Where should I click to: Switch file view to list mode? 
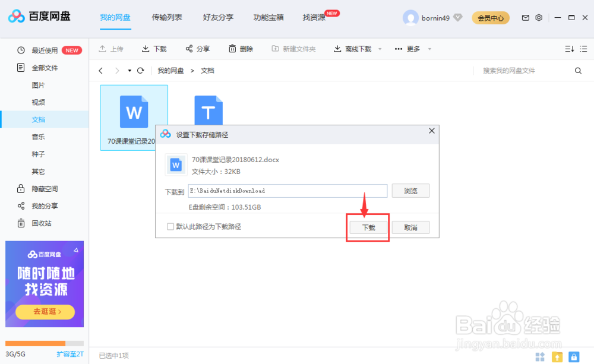click(x=584, y=49)
